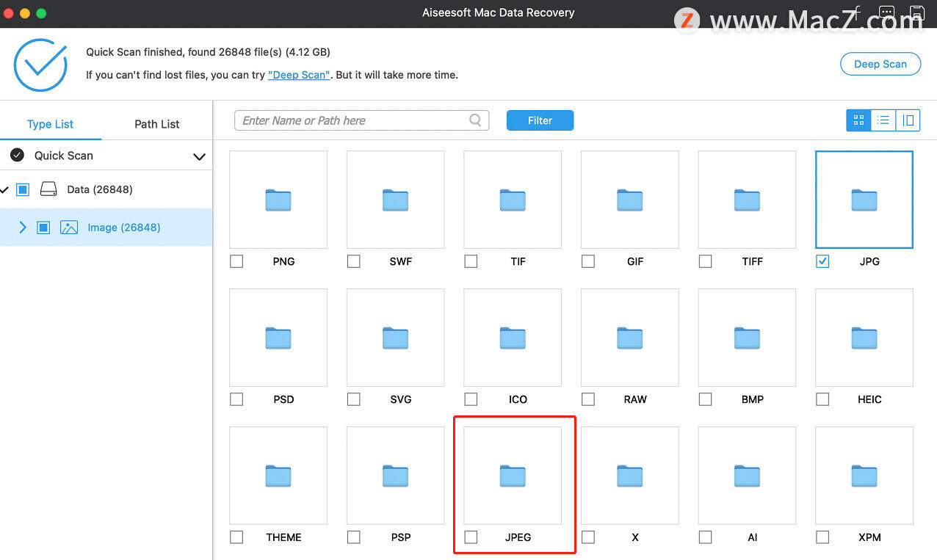The image size is (937, 560).
Task: Start Deep Scan with the outlined button
Action: (880, 64)
